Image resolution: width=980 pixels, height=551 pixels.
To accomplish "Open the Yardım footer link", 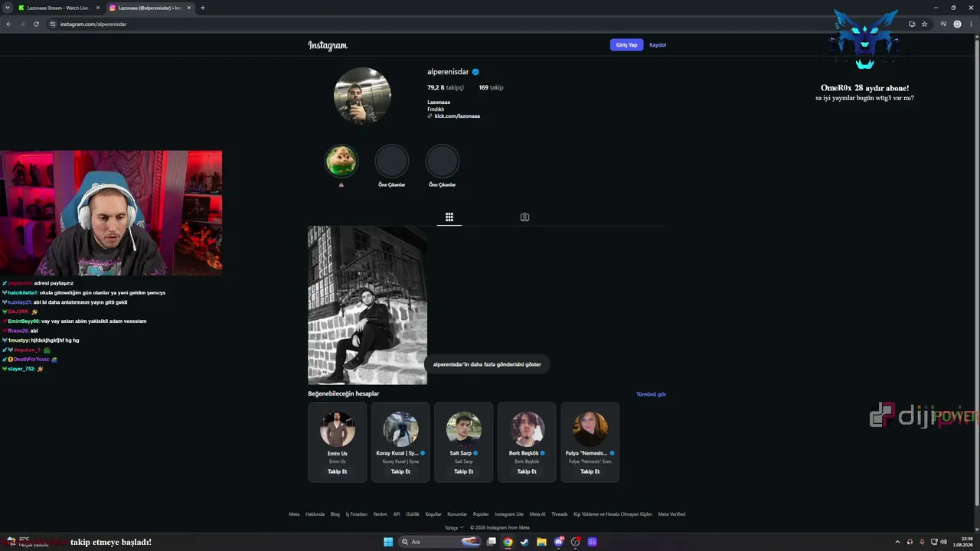I will click(381, 514).
